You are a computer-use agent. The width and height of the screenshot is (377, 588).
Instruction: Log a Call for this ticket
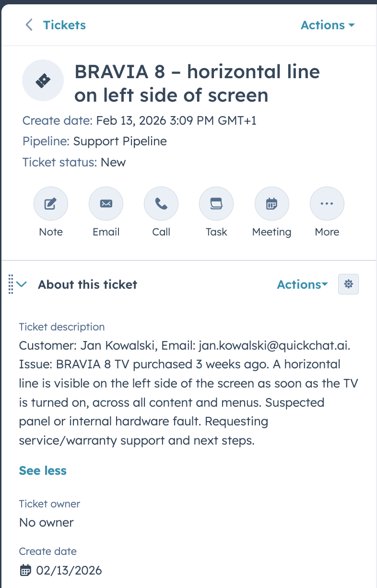(161, 203)
